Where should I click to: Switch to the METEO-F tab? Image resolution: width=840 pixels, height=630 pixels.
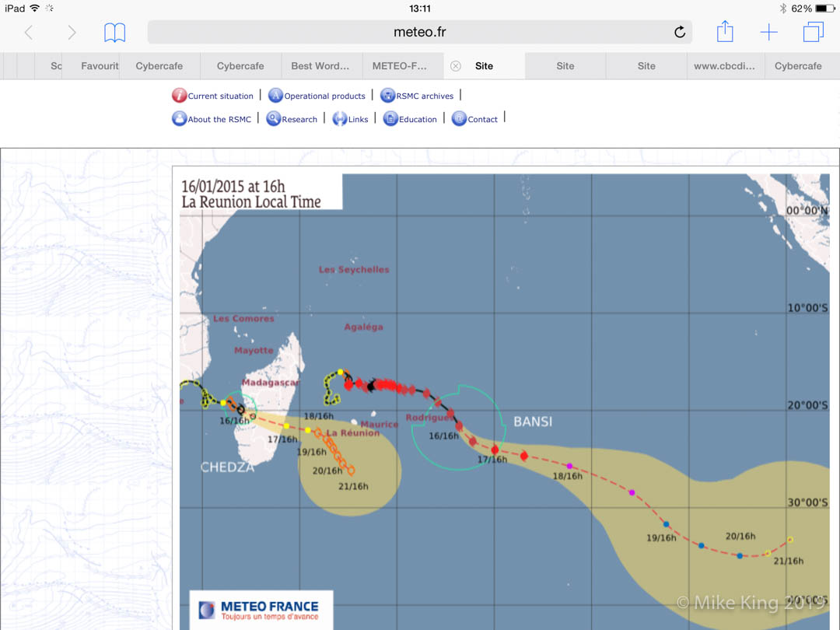click(401, 66)
